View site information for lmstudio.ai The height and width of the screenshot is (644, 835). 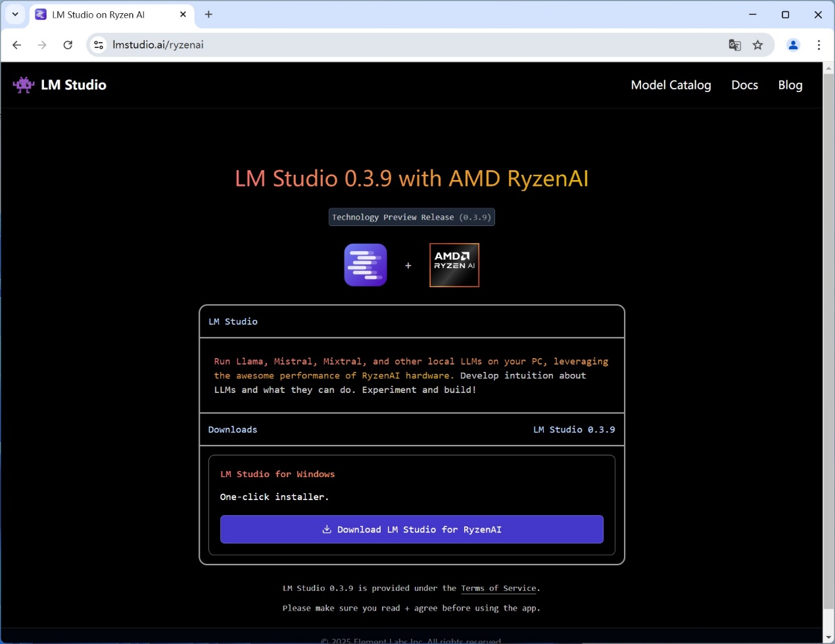99,45
